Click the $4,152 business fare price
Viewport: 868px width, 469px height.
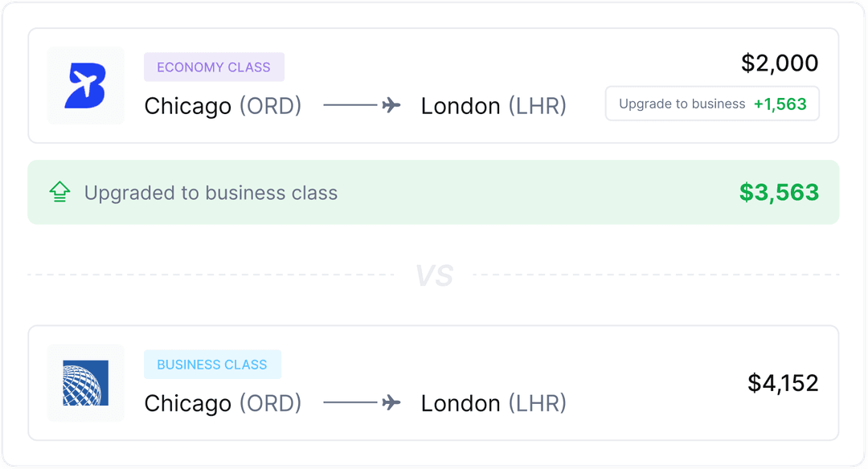(x=784, y=383)
